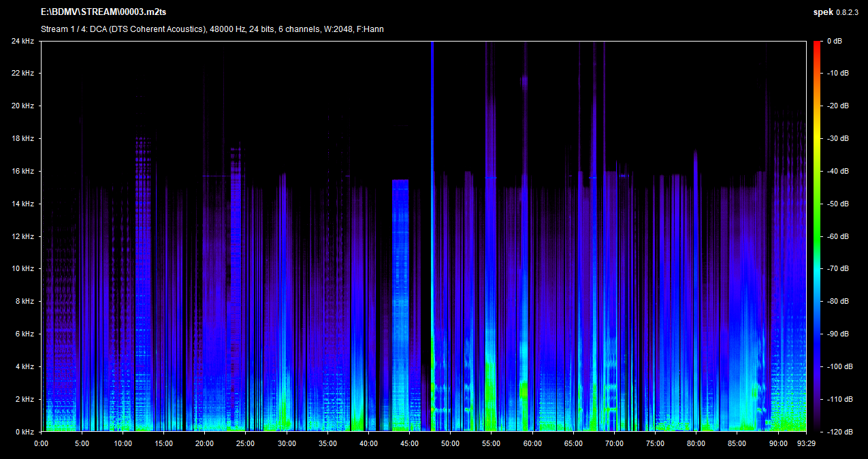
Task: Select the 80:00 time axis marker
Action: click(x=696, y=443)
